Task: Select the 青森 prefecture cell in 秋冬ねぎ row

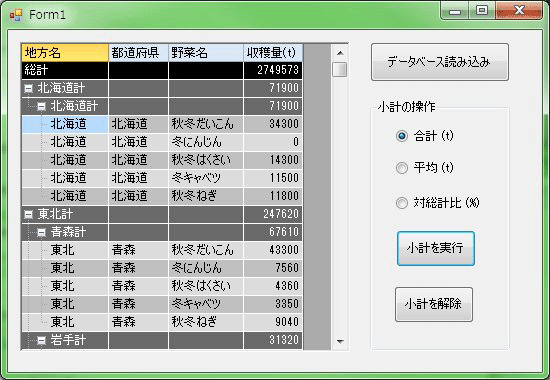Action: pyautogui.click(x=139, y=322)
